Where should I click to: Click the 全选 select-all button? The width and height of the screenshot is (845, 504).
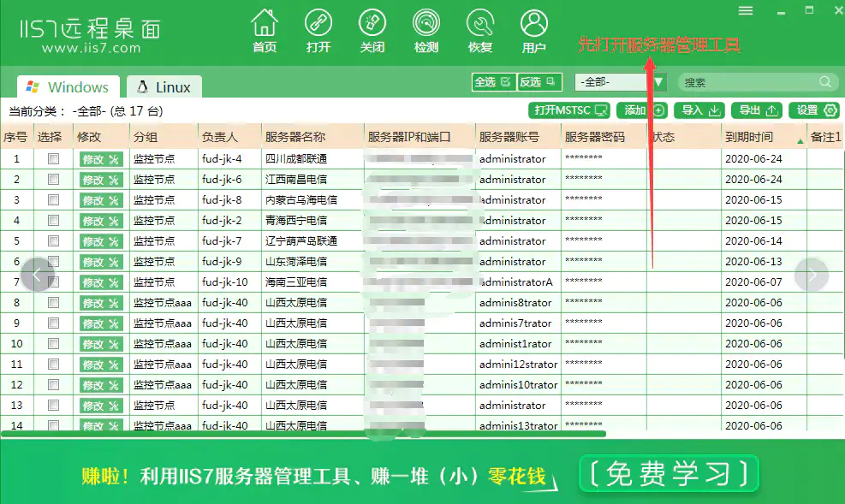(493, 82)
